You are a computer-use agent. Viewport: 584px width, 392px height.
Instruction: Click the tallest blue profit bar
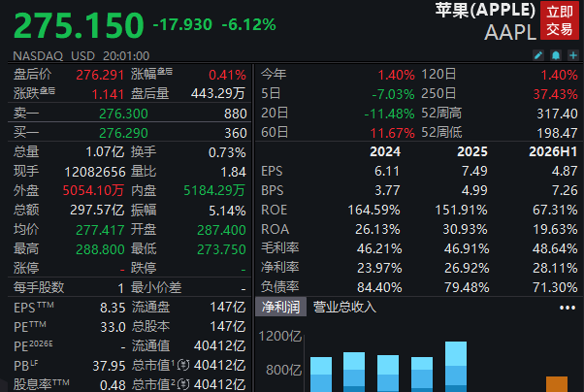[456, 367]
